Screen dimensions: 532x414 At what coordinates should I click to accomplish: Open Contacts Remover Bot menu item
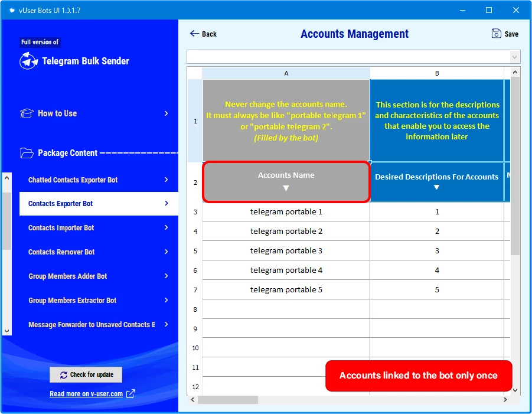(x=99, y=252)
